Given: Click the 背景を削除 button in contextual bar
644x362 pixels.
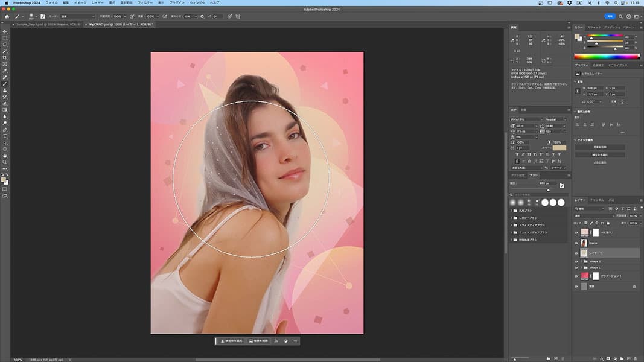Looking at the screenshot, I should (x=259, y=341).
